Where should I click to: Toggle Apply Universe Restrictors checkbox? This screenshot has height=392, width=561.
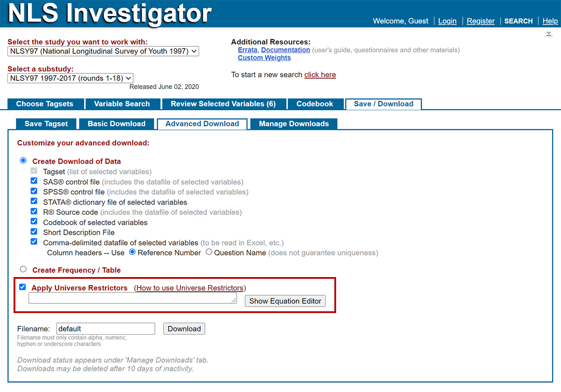(22, 287)
